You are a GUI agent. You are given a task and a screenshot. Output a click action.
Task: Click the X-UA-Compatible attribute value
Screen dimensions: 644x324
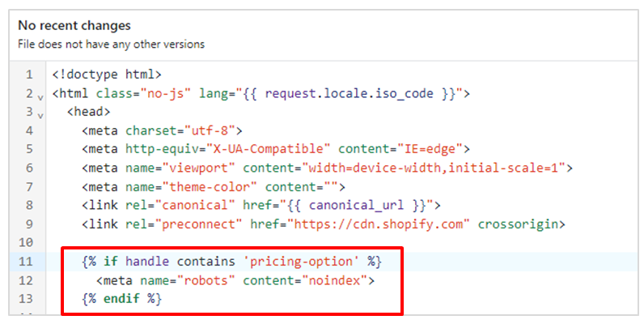pyautogui.click(x=268, y=149)
